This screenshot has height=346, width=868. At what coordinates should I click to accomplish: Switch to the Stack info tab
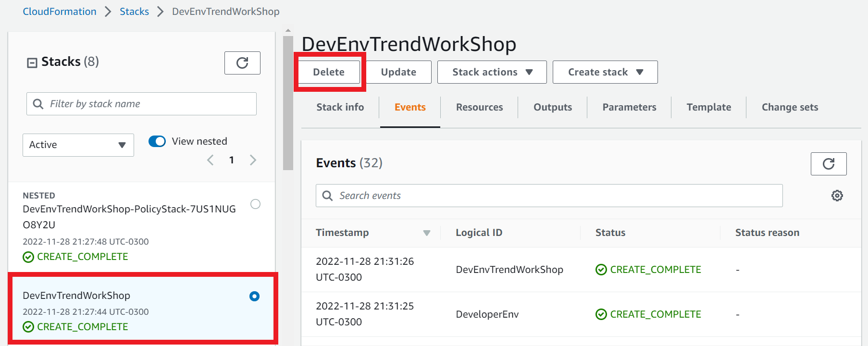click(x=340, y=107)
